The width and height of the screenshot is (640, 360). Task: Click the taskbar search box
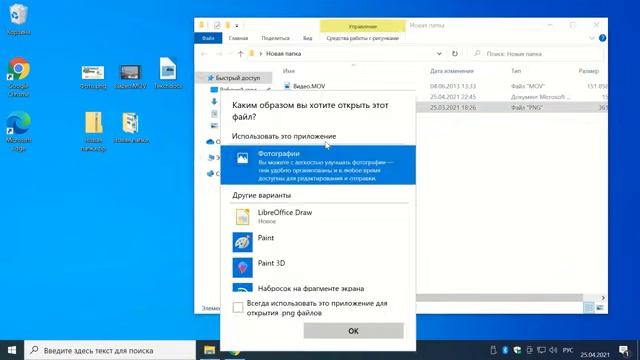pos(110,350)
